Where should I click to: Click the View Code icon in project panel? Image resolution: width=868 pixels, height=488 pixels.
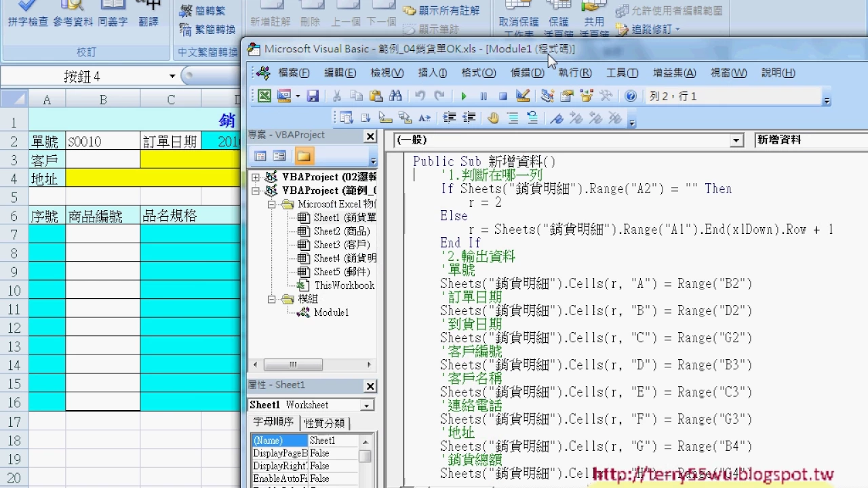point(260,157)
